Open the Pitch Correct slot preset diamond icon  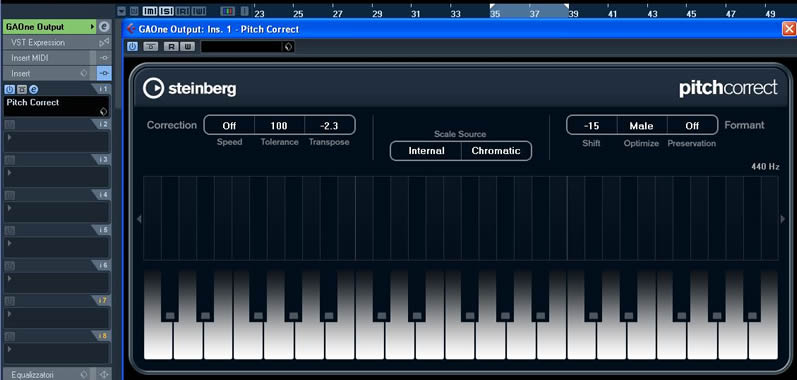point(103,112)
